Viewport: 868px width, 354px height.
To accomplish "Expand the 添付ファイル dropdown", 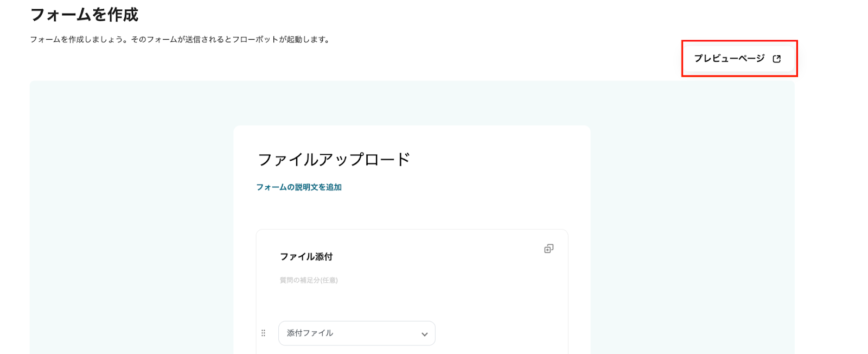I will pyautogui.click(x=356, y=333).
